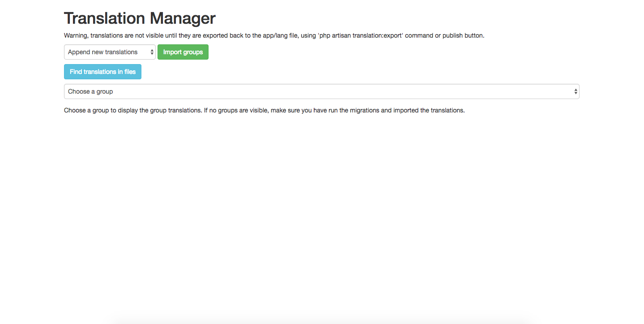644x324 pixels.
Task: Click "imported the translations" phrase in help text
Action: point(429,110)
